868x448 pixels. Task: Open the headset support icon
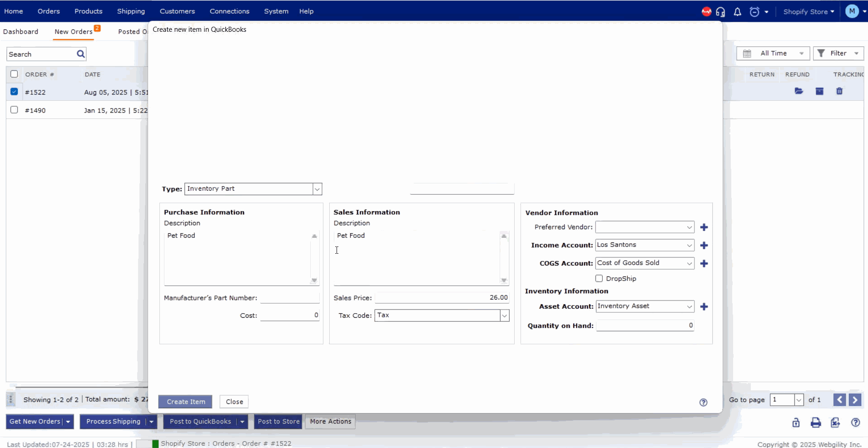pyautogui.click(x=720, y=12)
